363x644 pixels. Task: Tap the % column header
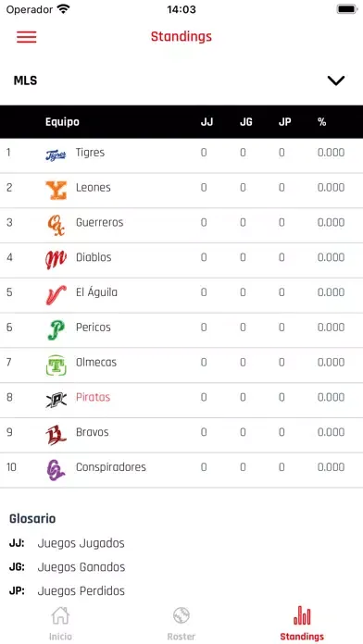pos(322,122)
